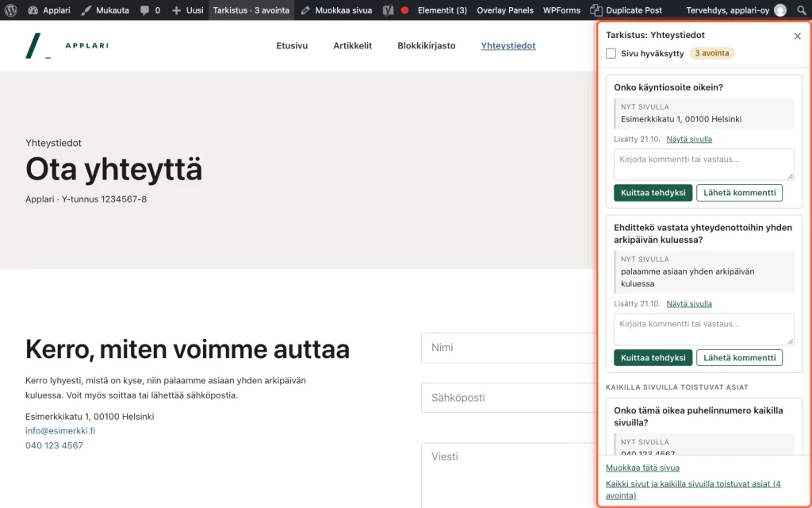Click Kuittaa tehdyksi for käyntiosoite question
The image size is (812, 508).
coord(653,192)
